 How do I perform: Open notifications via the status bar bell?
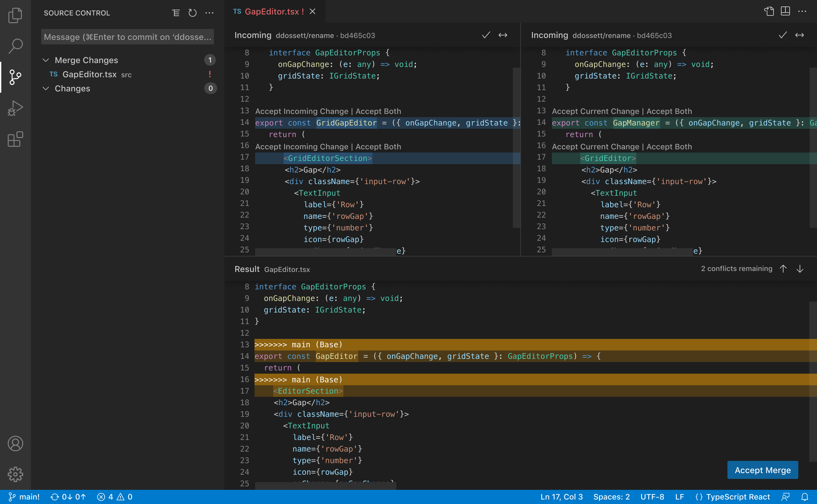point(805,497)
